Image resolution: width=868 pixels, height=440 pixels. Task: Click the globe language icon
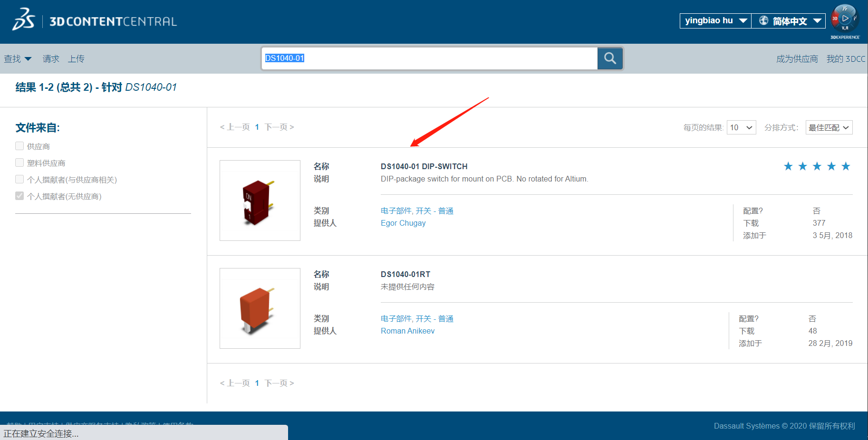tap(763, 20)
